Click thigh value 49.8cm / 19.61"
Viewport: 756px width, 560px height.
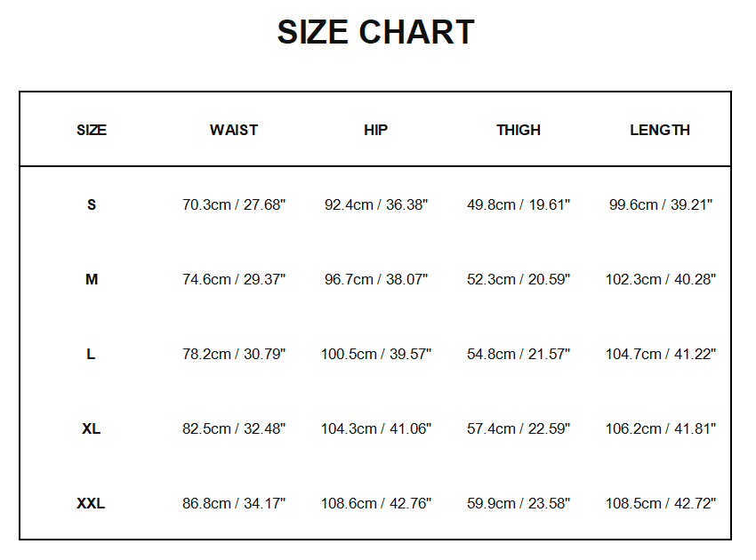pos(519,204)
